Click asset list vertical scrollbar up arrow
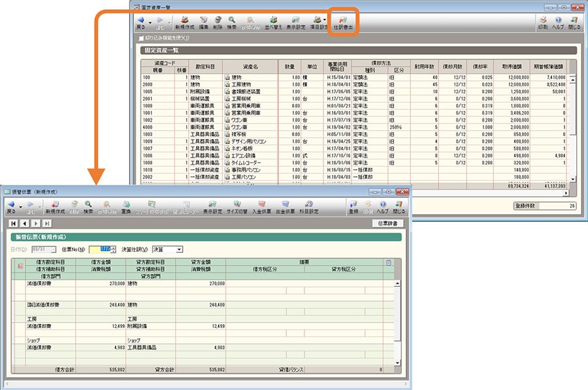Viewport: 588px width, 390px height. pos(572,80)
